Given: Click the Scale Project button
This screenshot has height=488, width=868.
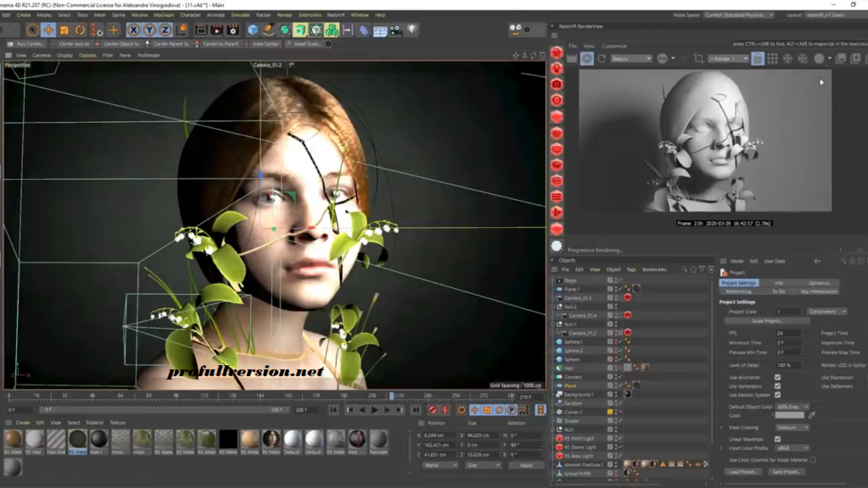Looking at the screenshot, I should [769, 320].
